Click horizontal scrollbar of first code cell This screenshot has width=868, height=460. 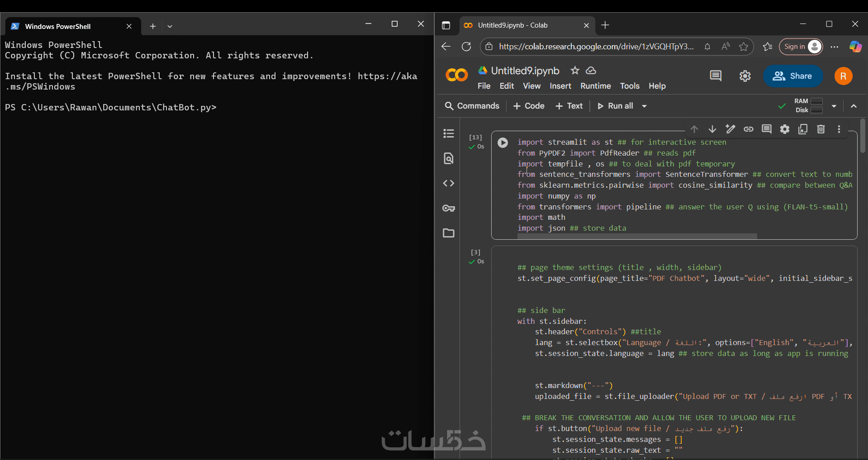(637, 236)
